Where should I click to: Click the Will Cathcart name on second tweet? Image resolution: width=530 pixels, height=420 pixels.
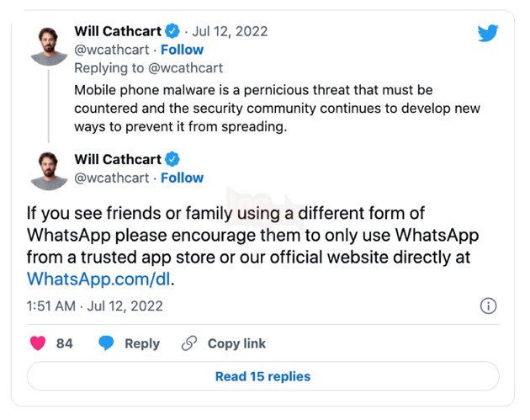coord(118,159)
